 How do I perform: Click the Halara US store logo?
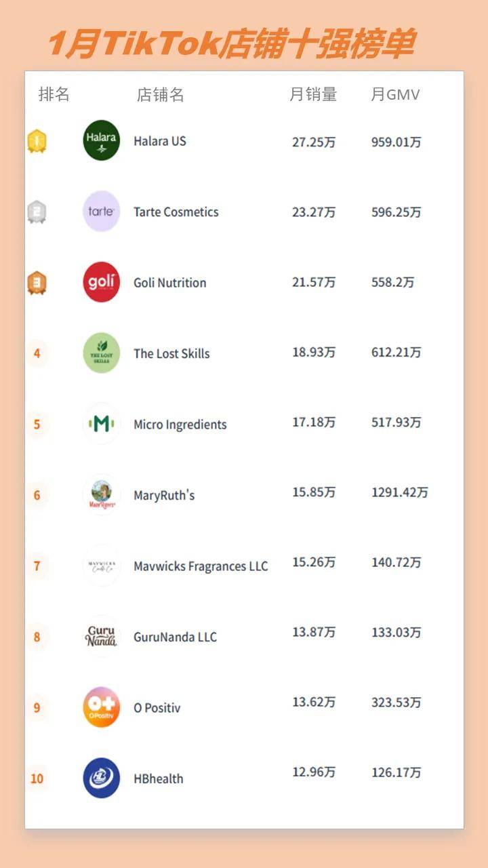coord(102,140)
